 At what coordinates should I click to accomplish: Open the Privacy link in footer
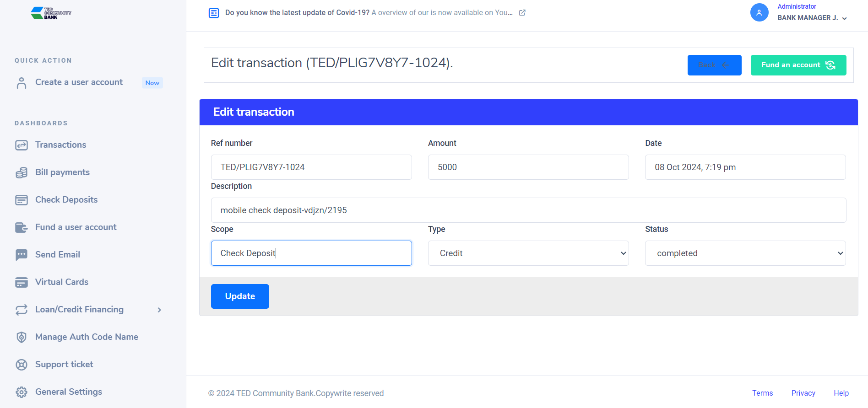tap(803, 393)
